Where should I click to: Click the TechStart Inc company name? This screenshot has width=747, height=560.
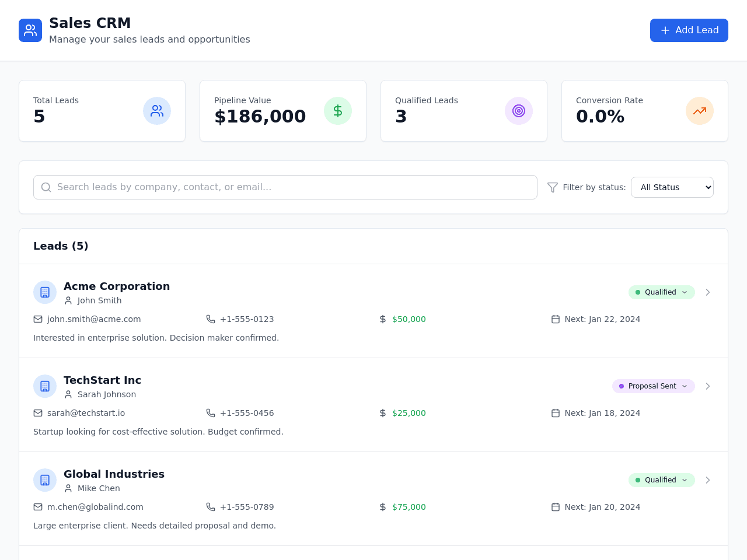point(102,380)
